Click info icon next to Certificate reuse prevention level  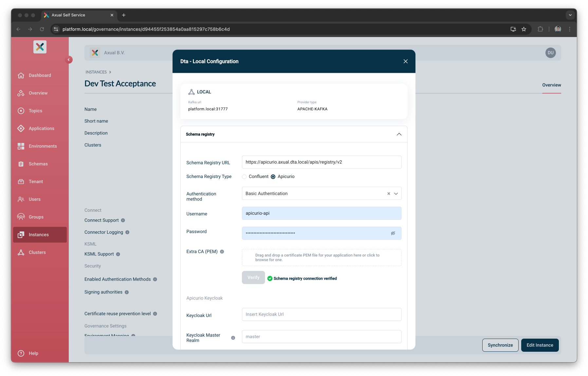point(155,314)
